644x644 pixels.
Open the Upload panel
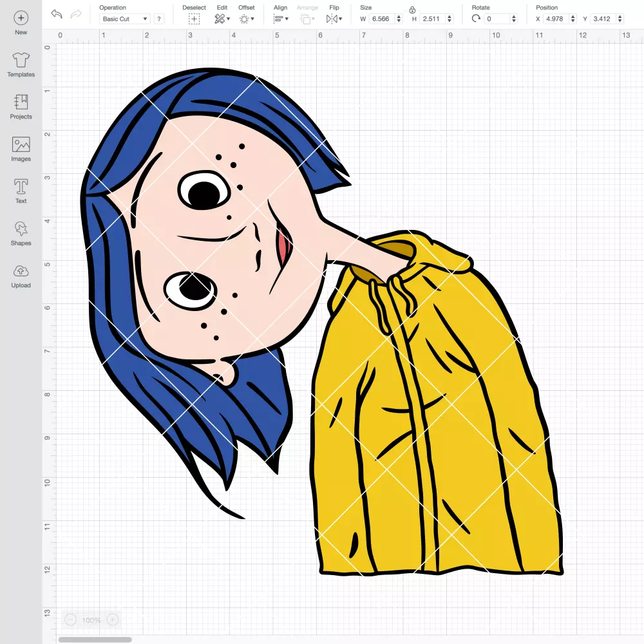[21, 276]
